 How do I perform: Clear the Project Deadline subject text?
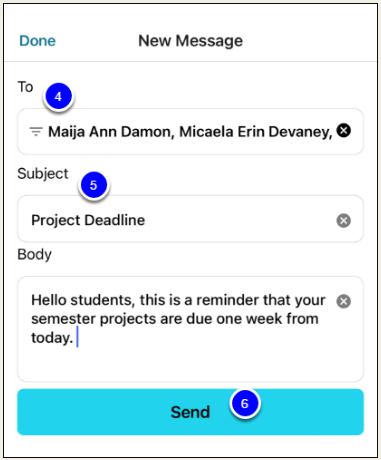(344, 220)
